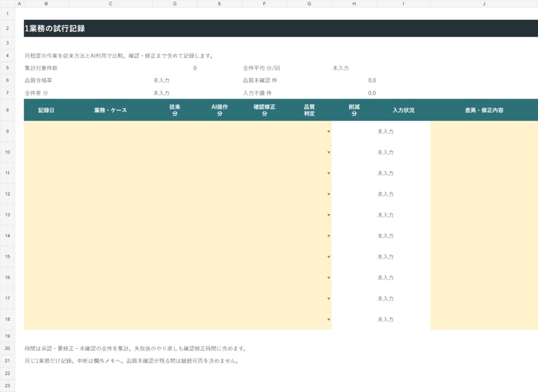The width and height of the screenshot is (538, 392).
Task: Click the 削減 分 heading cell
Action: coord(354,110)
